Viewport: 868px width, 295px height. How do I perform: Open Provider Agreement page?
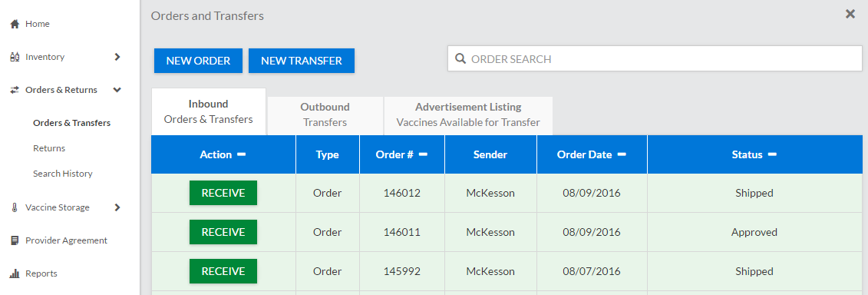point(67,240)
